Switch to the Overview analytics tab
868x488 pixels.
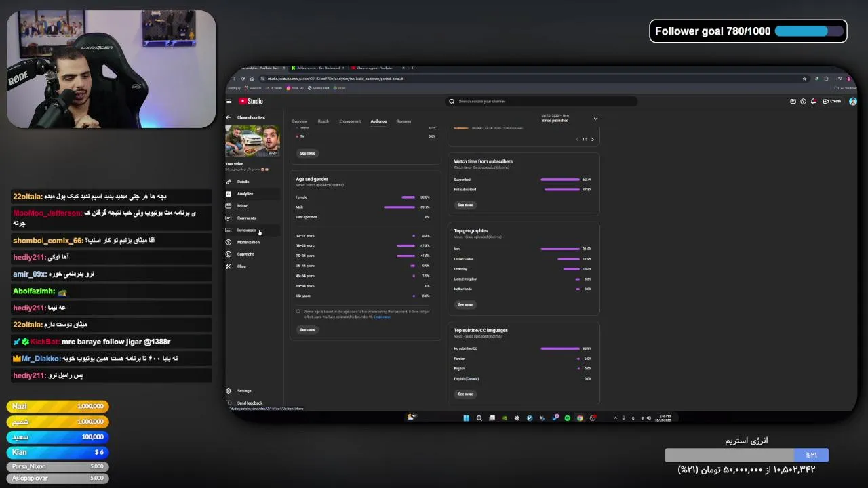[x=299, y=121]
